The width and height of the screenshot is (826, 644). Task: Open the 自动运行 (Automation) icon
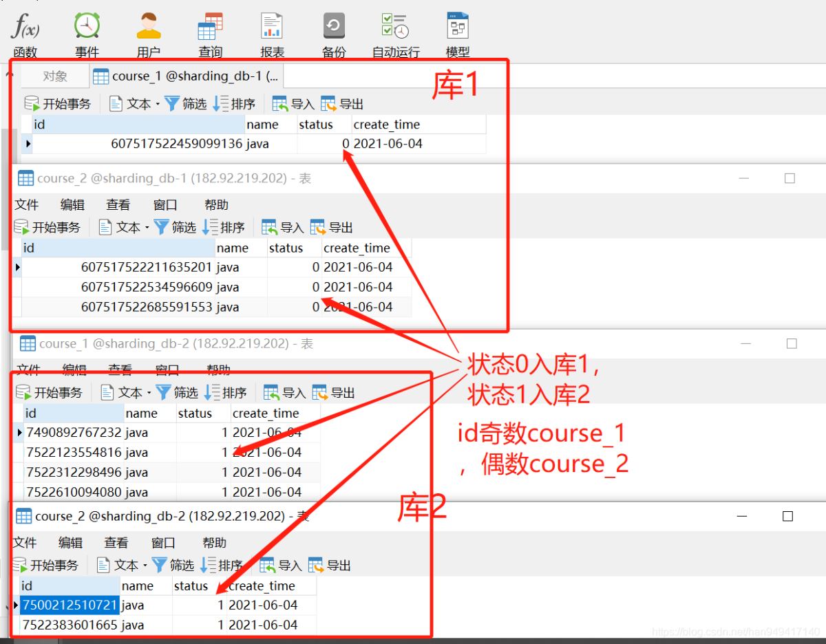coord(396,34)
